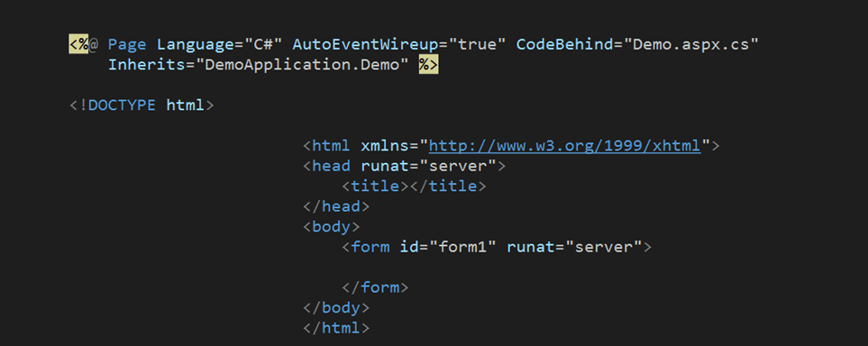The height and width of the screenshot is (346, 868).
Task: Click the "Demo.aspx.cs" value
Action: coord(691,44)
